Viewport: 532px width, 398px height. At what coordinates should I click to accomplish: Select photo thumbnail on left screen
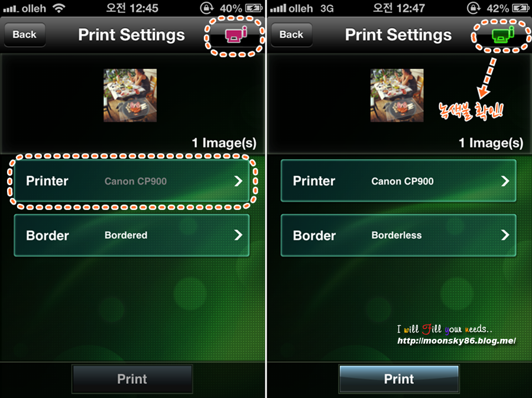pos(130,95)
